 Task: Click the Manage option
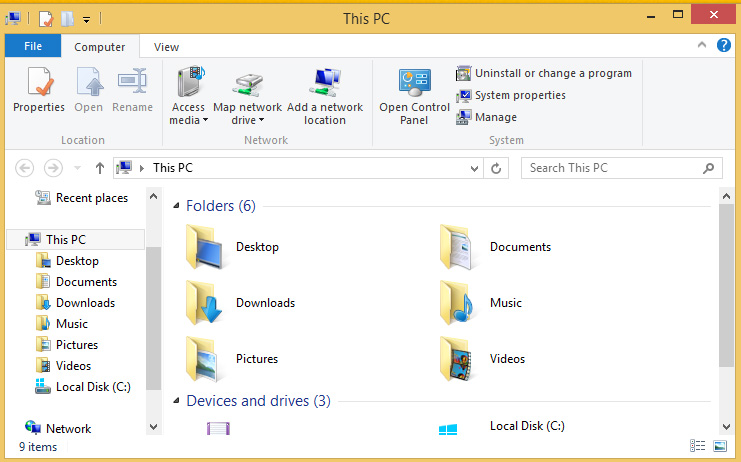point(486,117)
